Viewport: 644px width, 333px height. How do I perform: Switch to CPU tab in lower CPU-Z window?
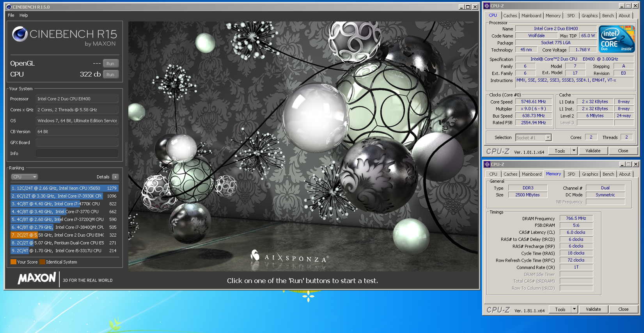coord(493,174)
